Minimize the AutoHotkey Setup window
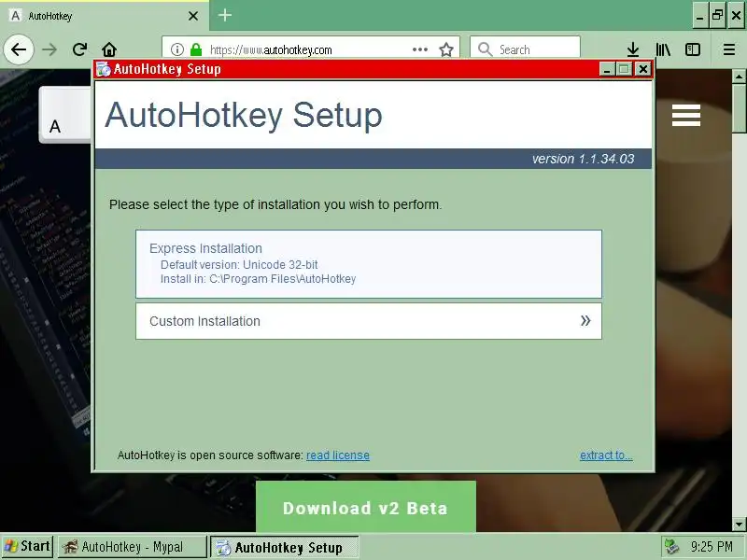 [607, 69]
